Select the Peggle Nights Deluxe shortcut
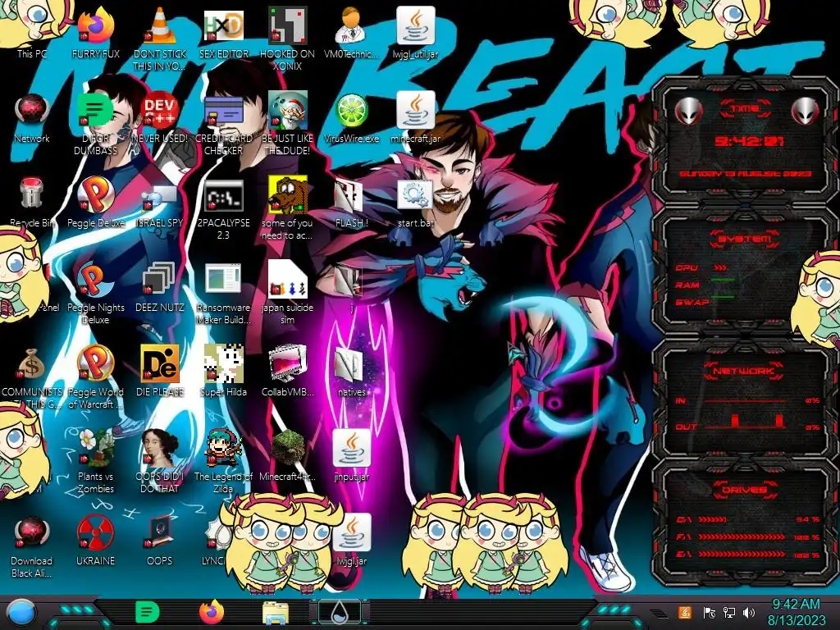Viewport: 840px width, 630px height. coord(95,292)
